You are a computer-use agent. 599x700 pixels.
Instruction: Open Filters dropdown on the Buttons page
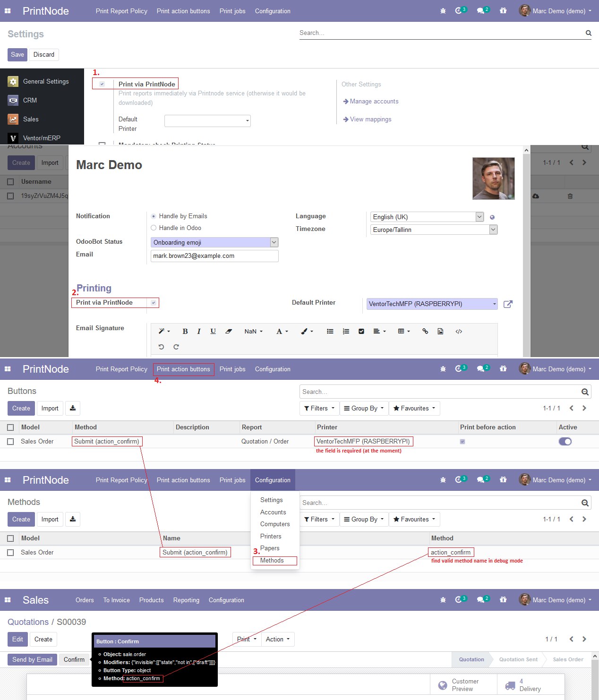point(319,408)
